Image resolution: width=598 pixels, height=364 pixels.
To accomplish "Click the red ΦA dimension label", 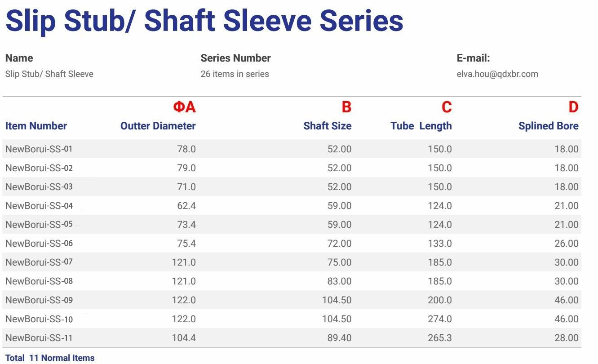I will [185, 107].
